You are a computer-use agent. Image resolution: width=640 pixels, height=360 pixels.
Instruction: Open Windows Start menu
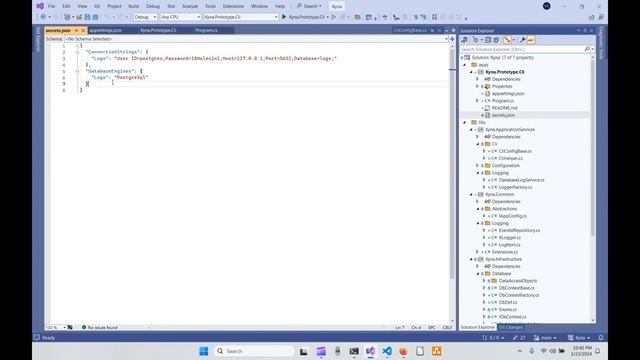point(204,351)
